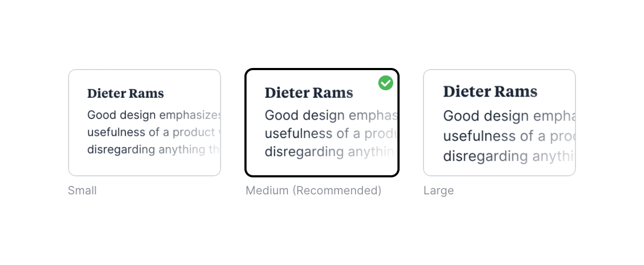Click the green checkmark icon on Medium card
Screen dimensions: 644x265
tap(386, 83)
